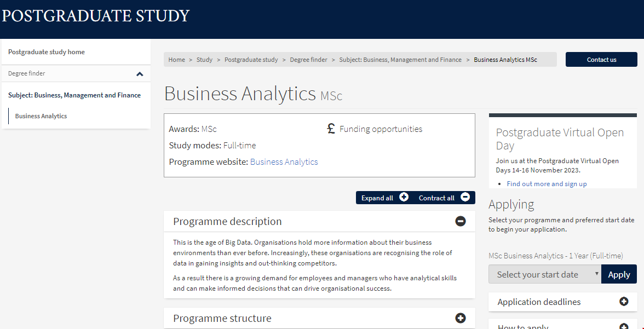
Task: Select Business Analytics in sidebar menu
Action: point(41,116)
